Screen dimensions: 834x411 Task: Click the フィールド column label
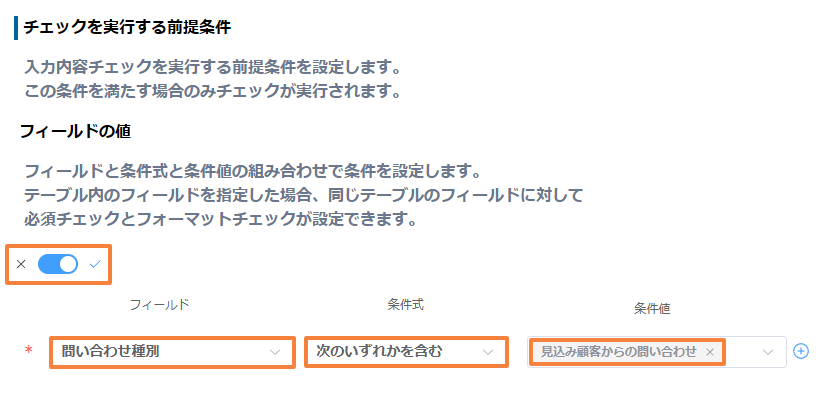(160, 305)
